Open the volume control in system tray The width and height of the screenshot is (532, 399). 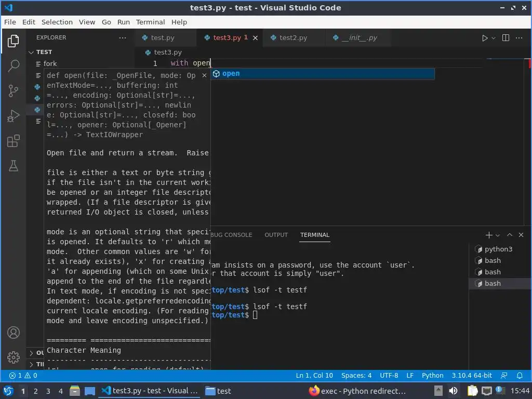coord(453,391)
